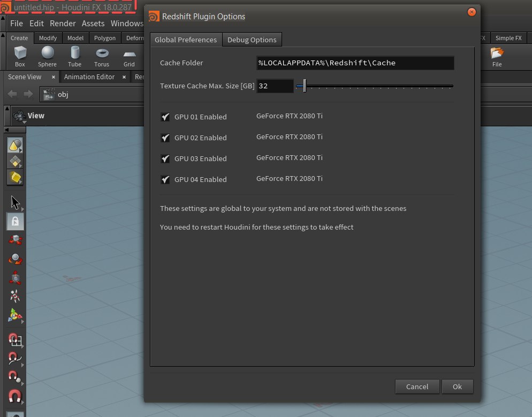Toggle the secure selection lock icon
This screenshot has width=532, height=417.
(16, 222)
